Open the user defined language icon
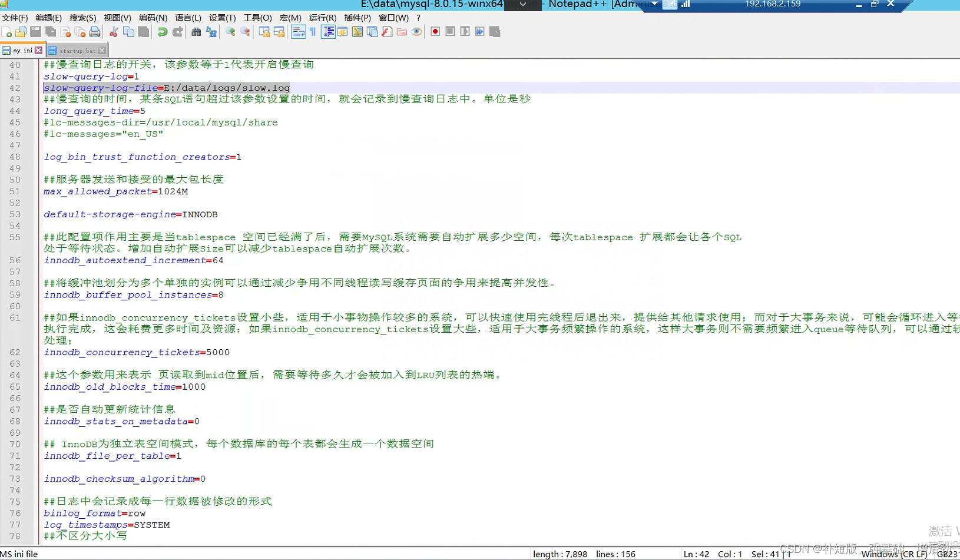 (343, 32)
